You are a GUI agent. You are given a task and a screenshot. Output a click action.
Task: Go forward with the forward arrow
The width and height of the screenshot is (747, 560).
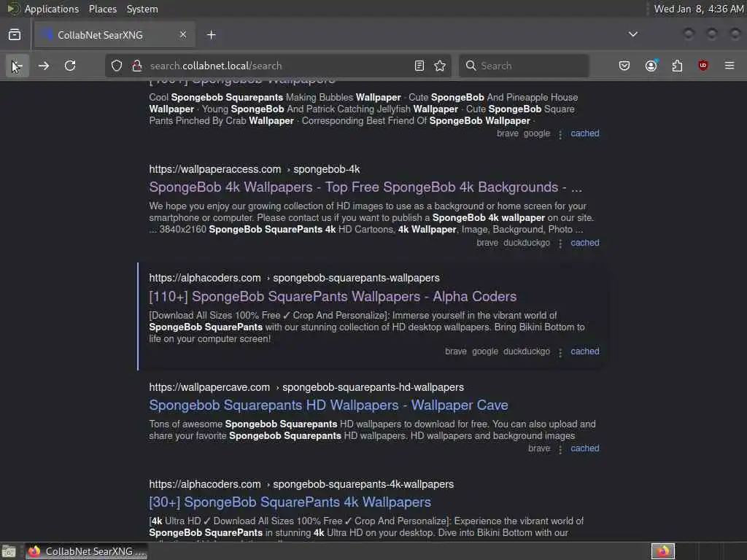coord(44,66)
